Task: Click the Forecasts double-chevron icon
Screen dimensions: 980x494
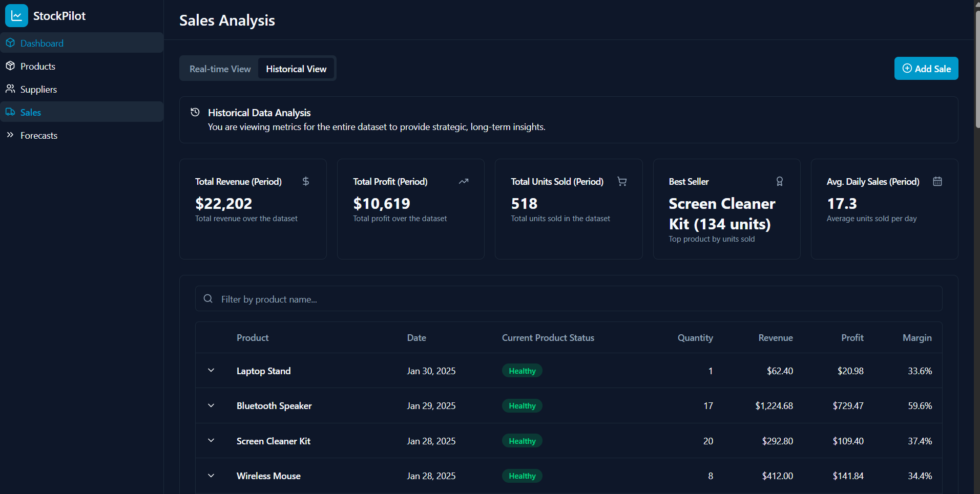Action: (11, 135)
